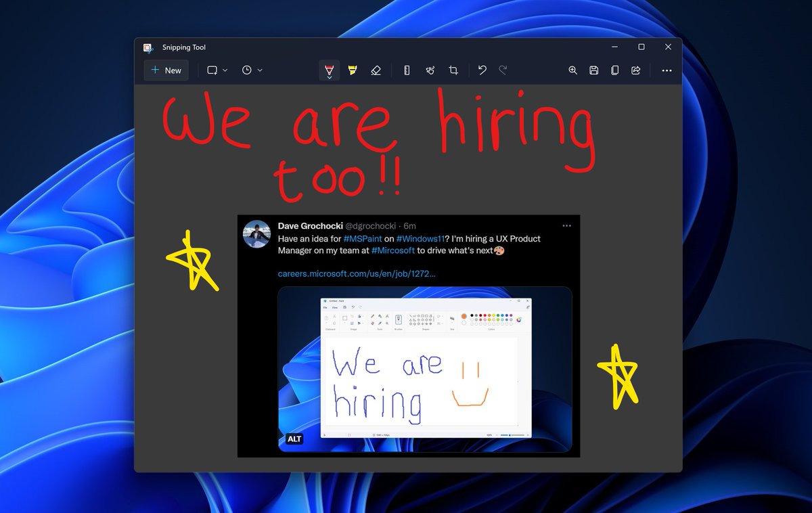
Task: Click the tweet's three-dot options icon
Action: click(567, 226)
